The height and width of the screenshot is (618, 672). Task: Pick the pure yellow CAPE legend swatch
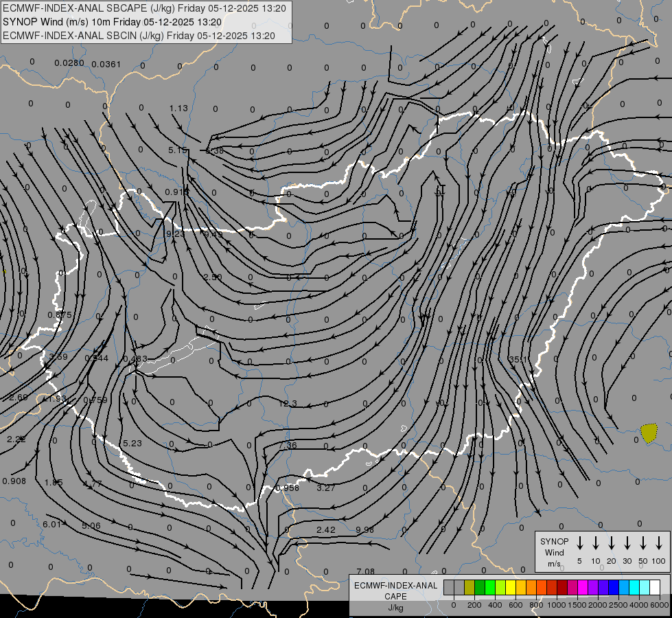[x=511, y=588]
